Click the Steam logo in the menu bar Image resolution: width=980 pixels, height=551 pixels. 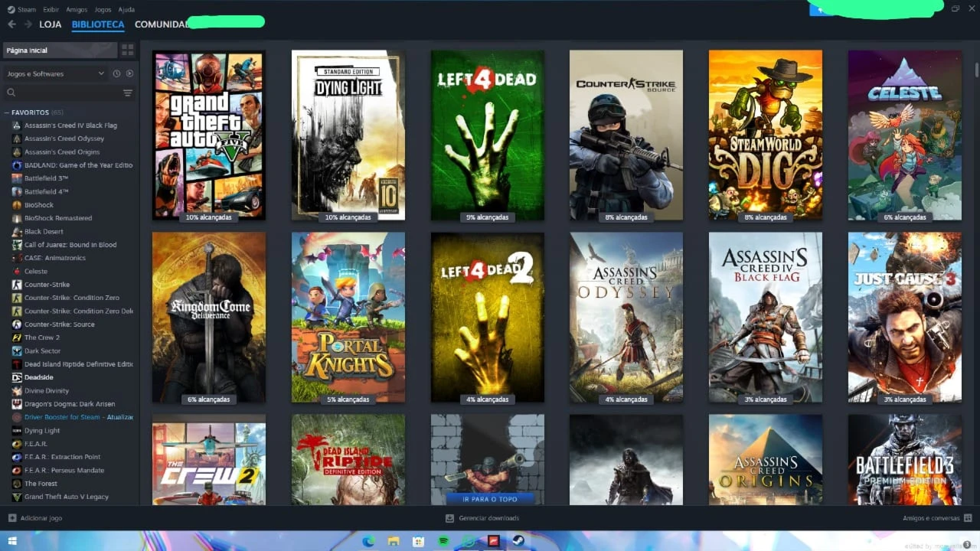[x=11, y=9]
